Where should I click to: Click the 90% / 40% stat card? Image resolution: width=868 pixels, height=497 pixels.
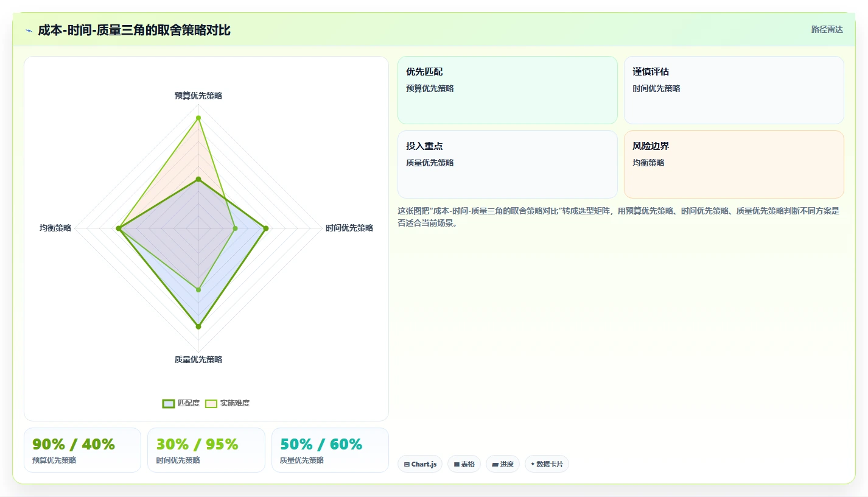[82, 450]
